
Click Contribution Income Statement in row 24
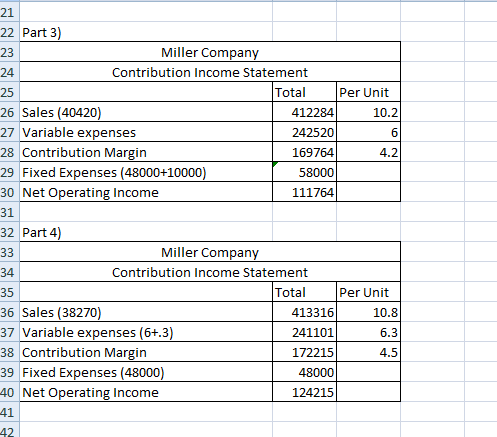(210, 72)
